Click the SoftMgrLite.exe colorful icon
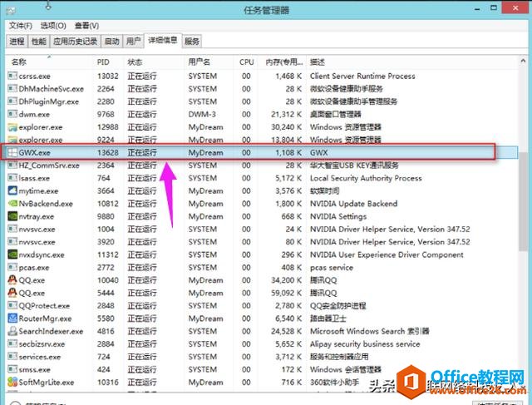 (12, 383)
